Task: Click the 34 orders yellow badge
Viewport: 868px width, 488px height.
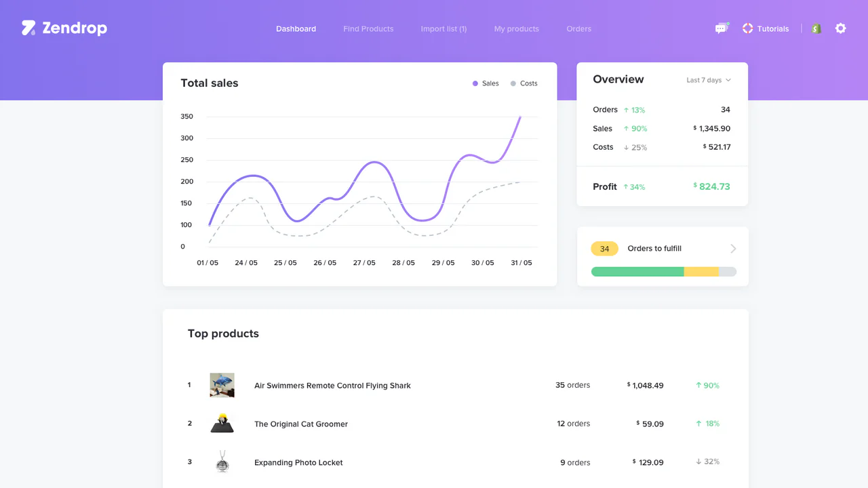Action: (x=604, y=249)
